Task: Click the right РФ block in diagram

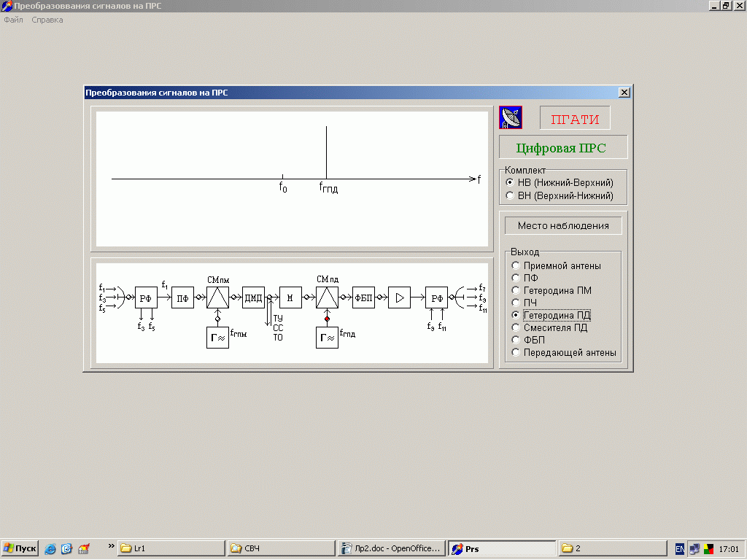Action: 436,298
